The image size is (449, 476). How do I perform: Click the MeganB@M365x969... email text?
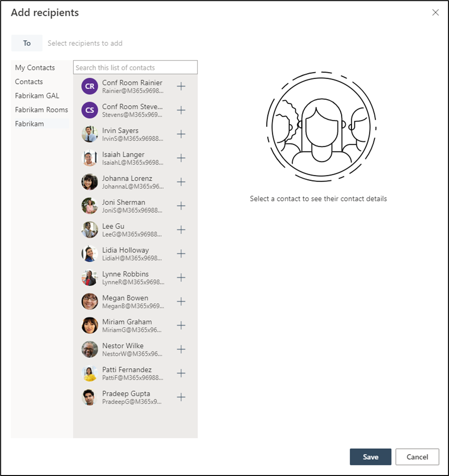tap(133, 306)
